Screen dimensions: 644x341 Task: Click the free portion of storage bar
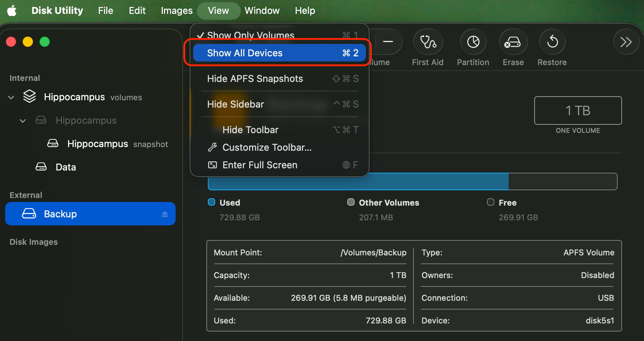[x=563, y=181]
